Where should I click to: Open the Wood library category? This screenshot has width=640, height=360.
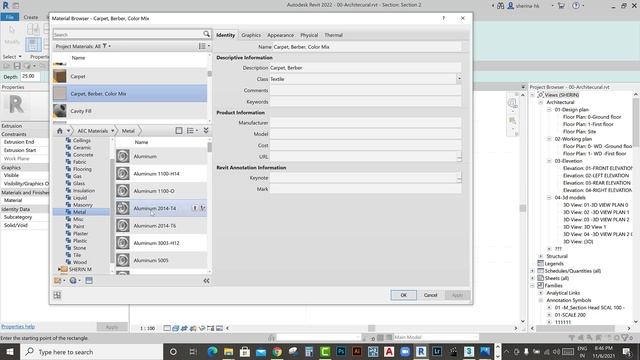pyautogui.click(x=80, y=262)
